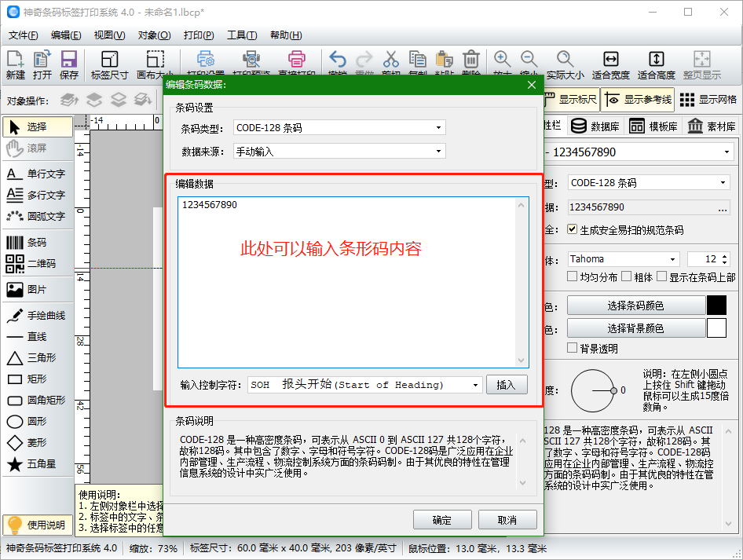Select the 选择 pointer tool
The image size is (743, 560).
click(x=38, y=127)
